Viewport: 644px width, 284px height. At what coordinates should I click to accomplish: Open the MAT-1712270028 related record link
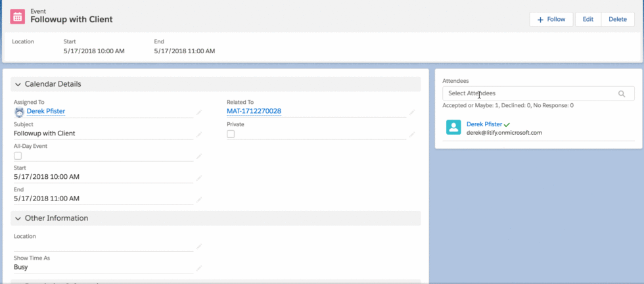254,111
